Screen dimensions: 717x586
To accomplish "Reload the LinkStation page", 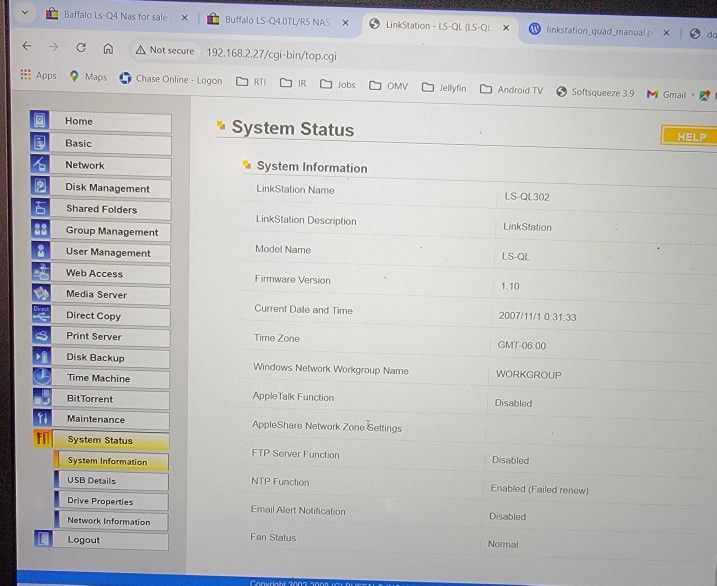I will tap(81, 48).
